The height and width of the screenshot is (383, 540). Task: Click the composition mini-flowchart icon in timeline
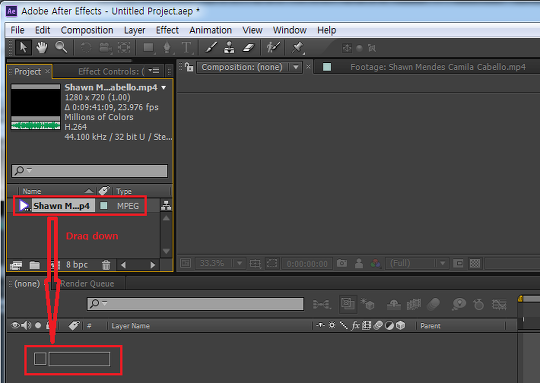tap(321, 304)
